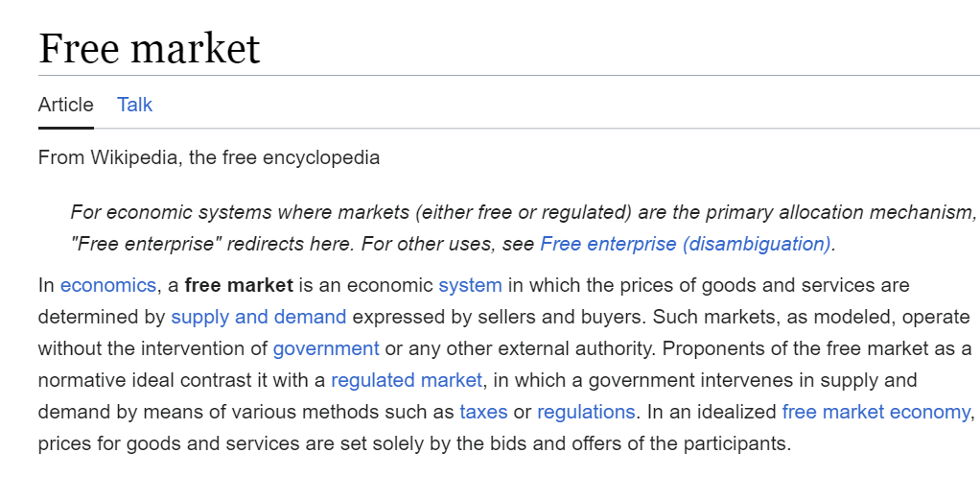Select the Article tab
The width and height of the screenshot is (980, 477).
(x=66, y=105)
